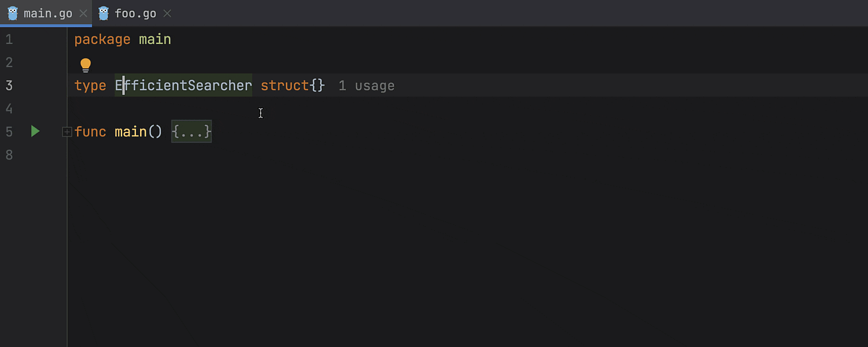Image resolution: width=868 pixels, height=347 pixels.
Task: Click the EfficientSearcher type name
Action: tap(183, 86)
